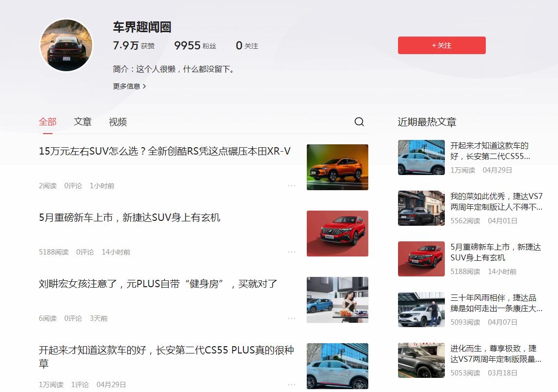
Task: Click 元PLUS article thumbnail with woman
Action: [338, 300]
